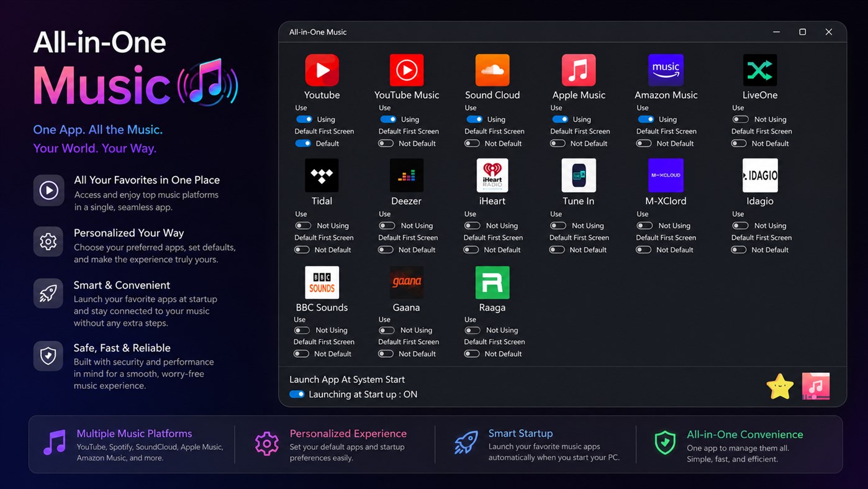Click the 'All-in-One Music' window title
868x489 pixels.
[318, 32]
